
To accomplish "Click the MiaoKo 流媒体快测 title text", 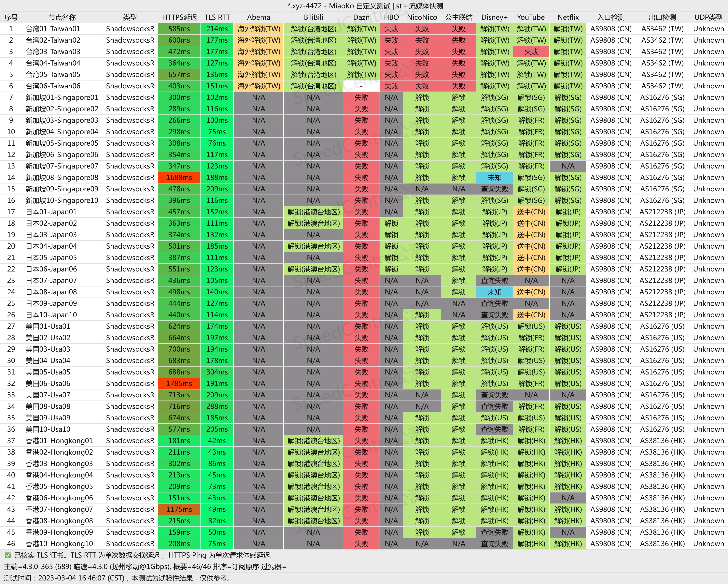I will tap(365, 6).
